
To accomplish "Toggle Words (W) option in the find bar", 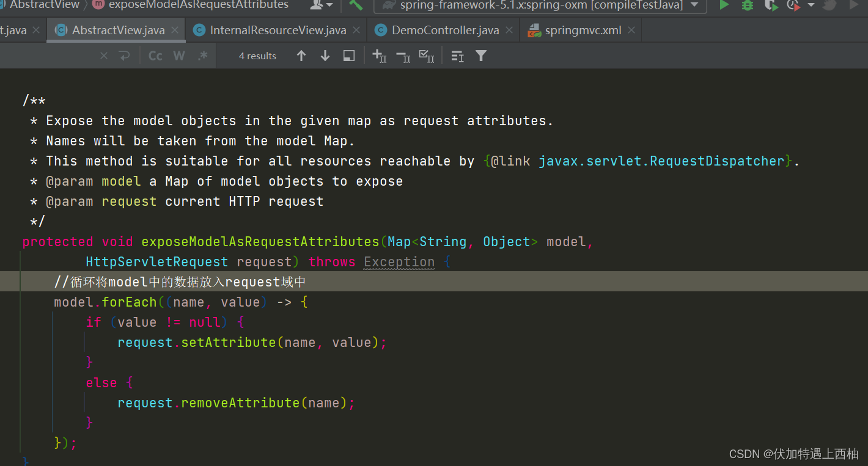I will (179, 56).
